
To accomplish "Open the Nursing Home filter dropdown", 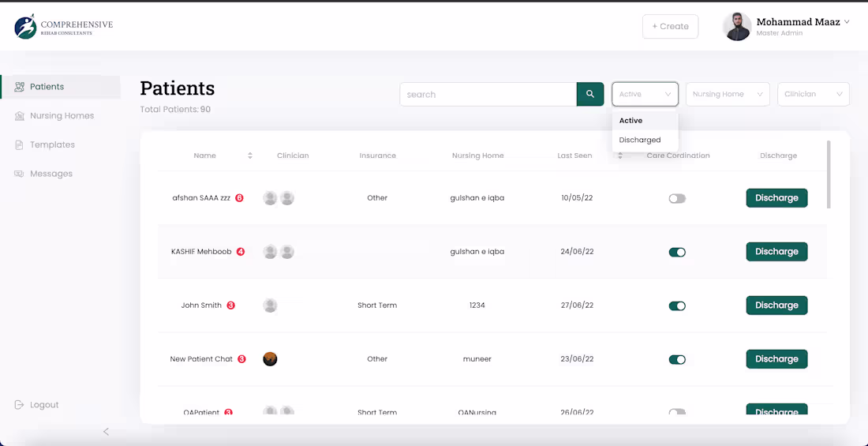I will [x=728, y=94].
